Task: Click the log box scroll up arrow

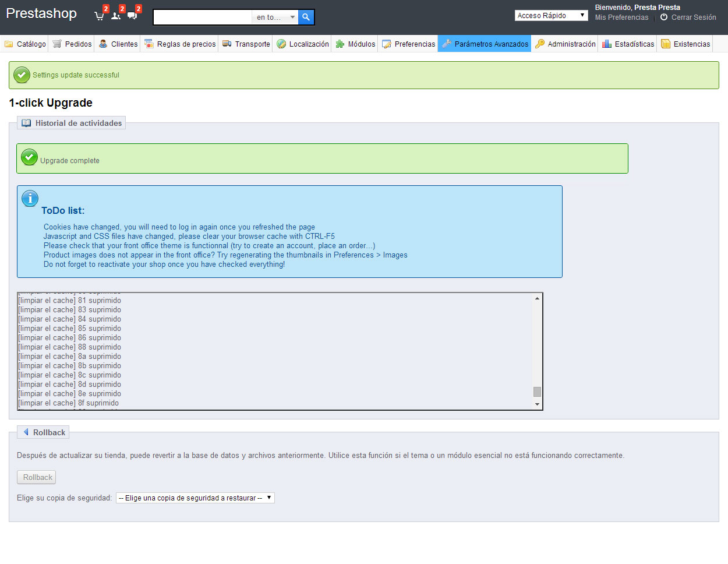Action: point(537,298)
